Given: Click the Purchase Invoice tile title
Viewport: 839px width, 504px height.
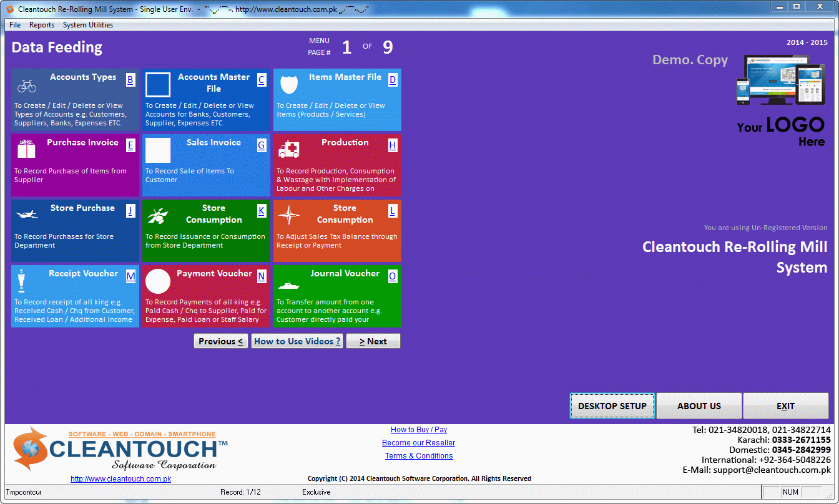Looking at the screenshot, I should [x=82, y=143].
